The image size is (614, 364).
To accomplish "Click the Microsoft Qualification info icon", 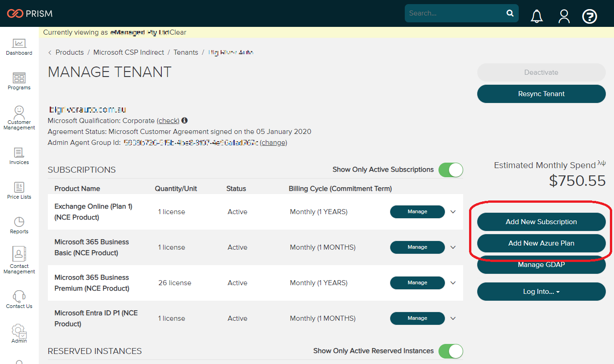I will tap(185, 121).
